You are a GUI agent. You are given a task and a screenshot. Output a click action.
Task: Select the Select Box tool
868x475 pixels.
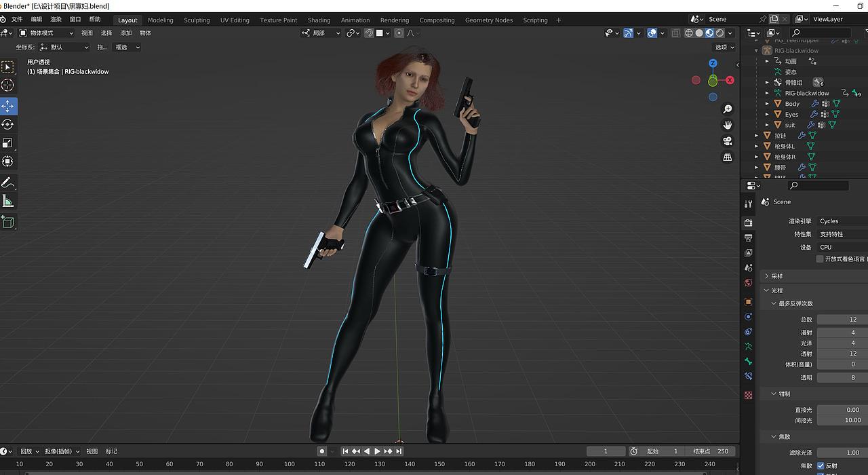pos(7,66)
